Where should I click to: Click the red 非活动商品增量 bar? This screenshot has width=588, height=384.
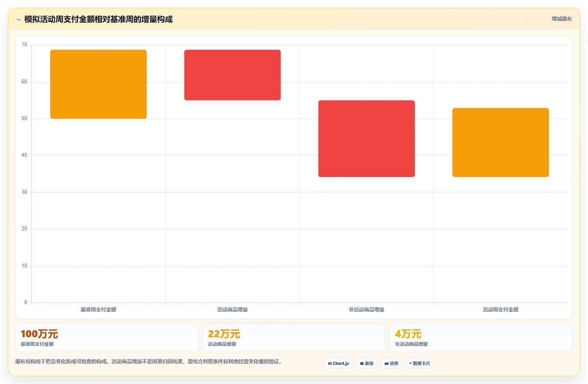tap(366, 138)
